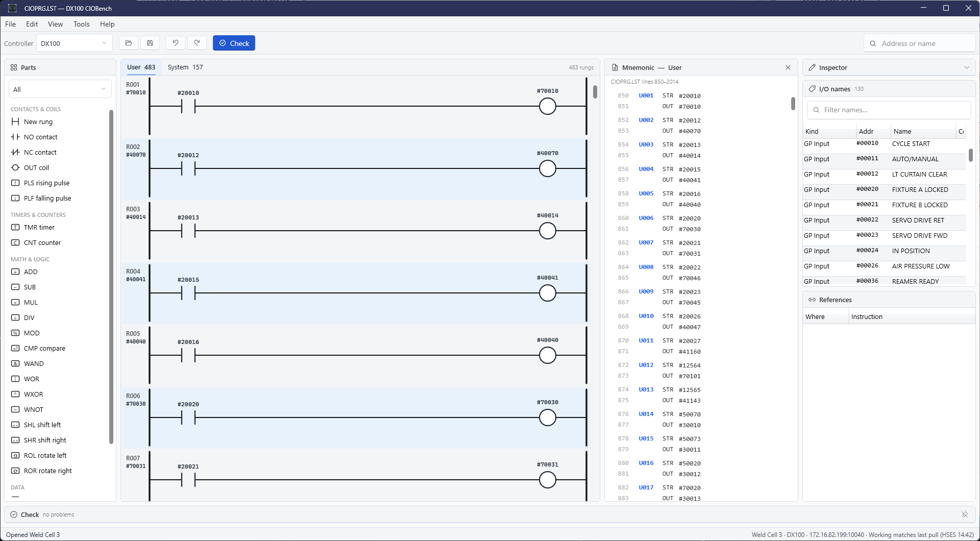Sort I/O names by Addr column
The image size is (980, 541).
[872, 131]
